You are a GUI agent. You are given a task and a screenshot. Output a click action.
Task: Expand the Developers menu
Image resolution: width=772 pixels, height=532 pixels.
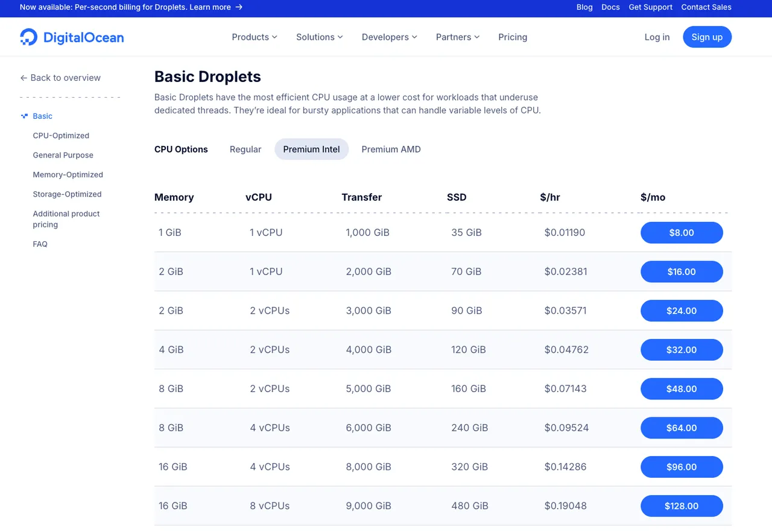tap(389, 37)
